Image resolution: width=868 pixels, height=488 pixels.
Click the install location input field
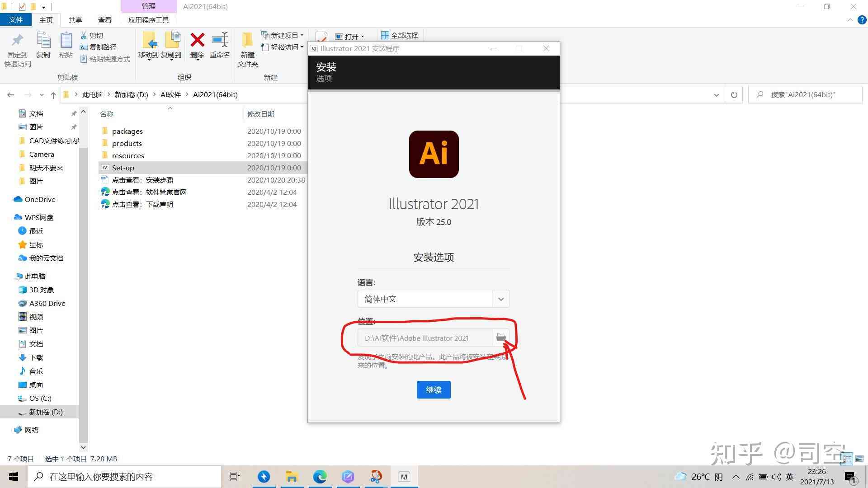pos(426,338)
